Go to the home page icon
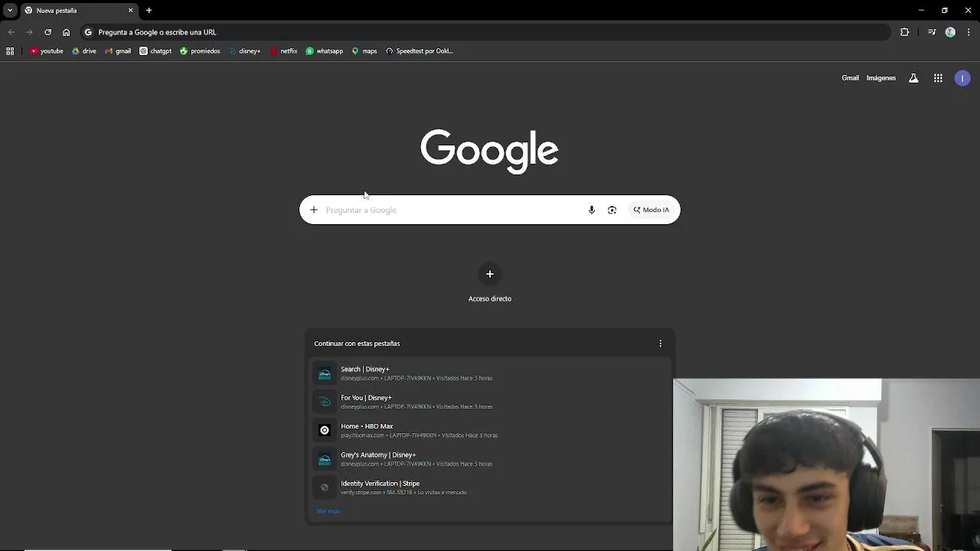Screen dimensions: 980x551 66,32
